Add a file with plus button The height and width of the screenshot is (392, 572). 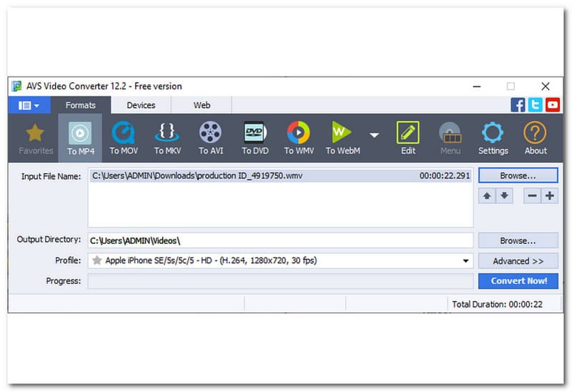pos(549,196)
